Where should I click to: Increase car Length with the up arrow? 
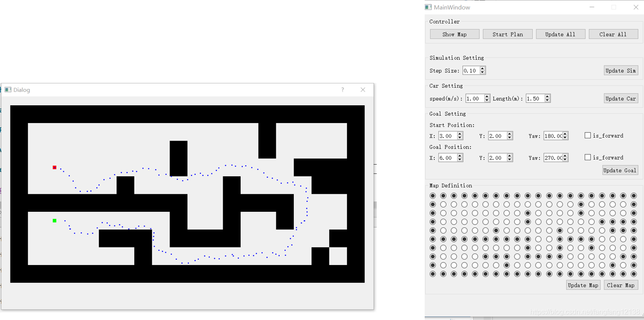click(x=547, y=96)
